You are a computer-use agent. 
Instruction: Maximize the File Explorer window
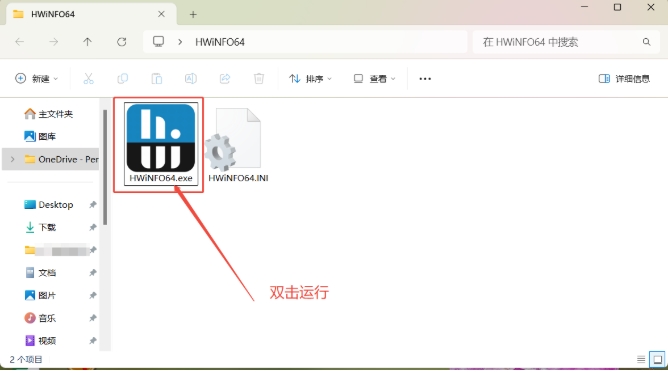coord(617,7)
